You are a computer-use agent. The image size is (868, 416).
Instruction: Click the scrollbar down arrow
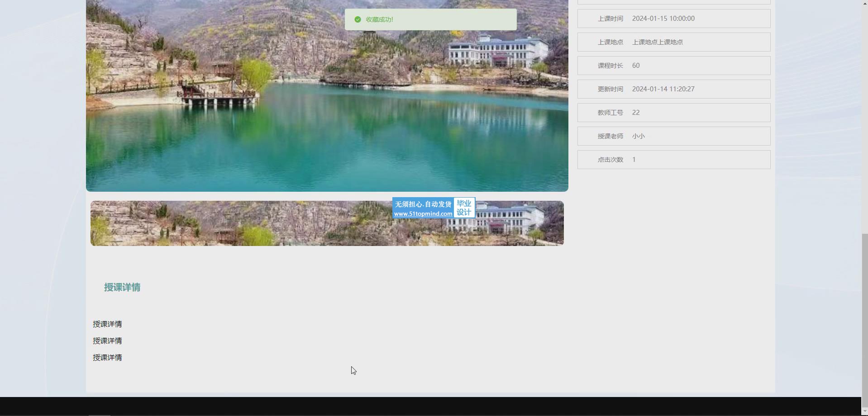tap(864, 411)
